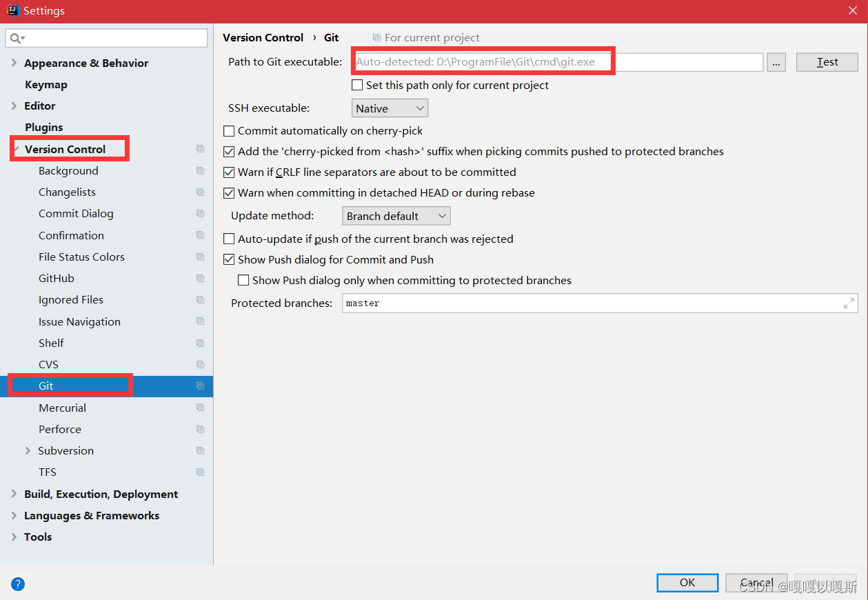
Task: Enable Show Push dialog only for protected branches
Action: coord(243,280)
